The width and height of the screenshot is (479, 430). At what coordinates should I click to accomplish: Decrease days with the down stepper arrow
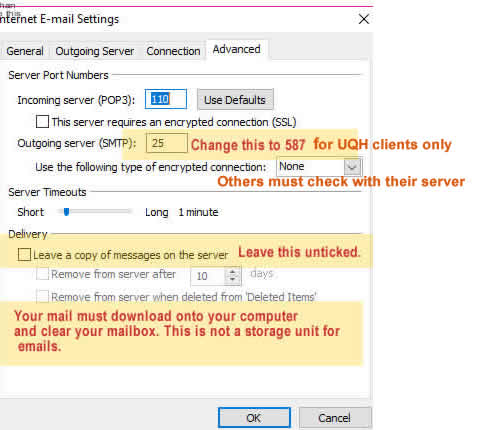click(x=233, y=280)
